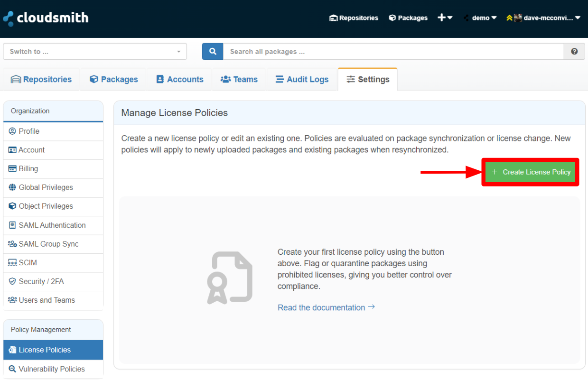Viewport: 588px width, 380px height.
Task: Open SAML Group Sync in sidebar
Action: [53, 244]
